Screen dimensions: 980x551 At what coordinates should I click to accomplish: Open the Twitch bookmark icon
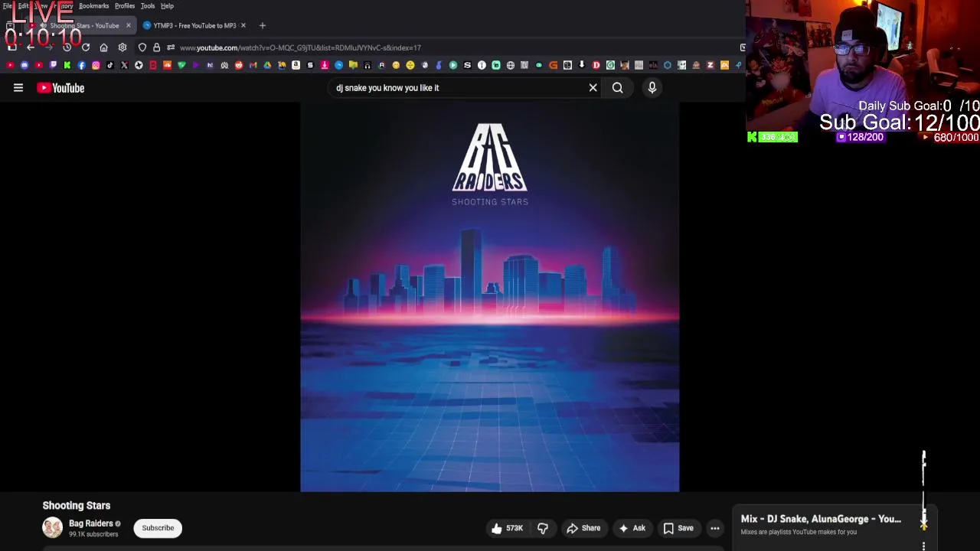coord(53,65)
